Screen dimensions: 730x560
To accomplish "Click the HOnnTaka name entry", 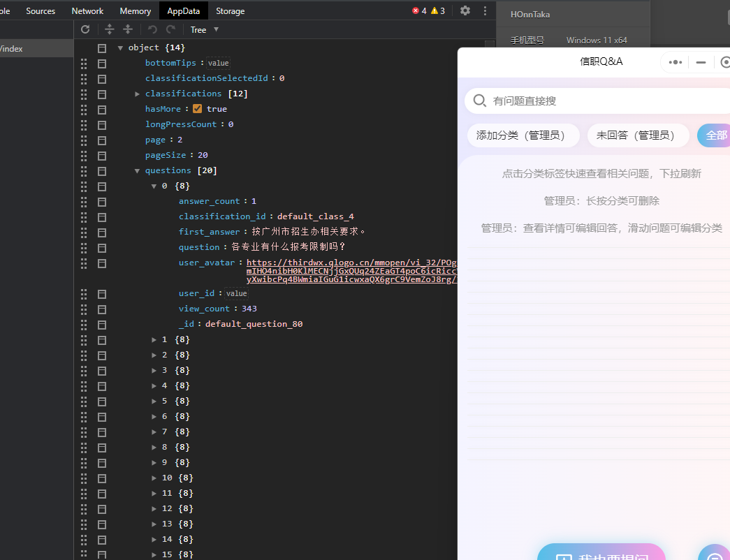I will (530, 15).
